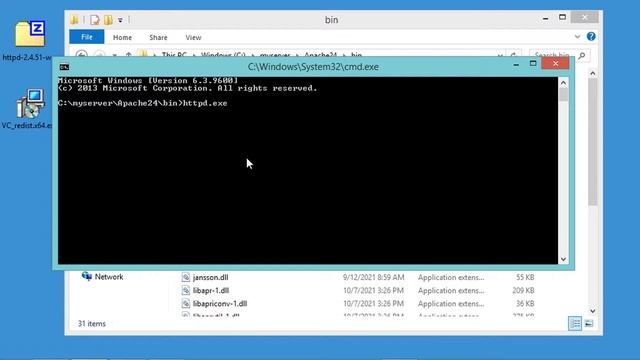Select the jansson.dll file
This screenshot has height=360, width=640.
[x=210, y=278]
